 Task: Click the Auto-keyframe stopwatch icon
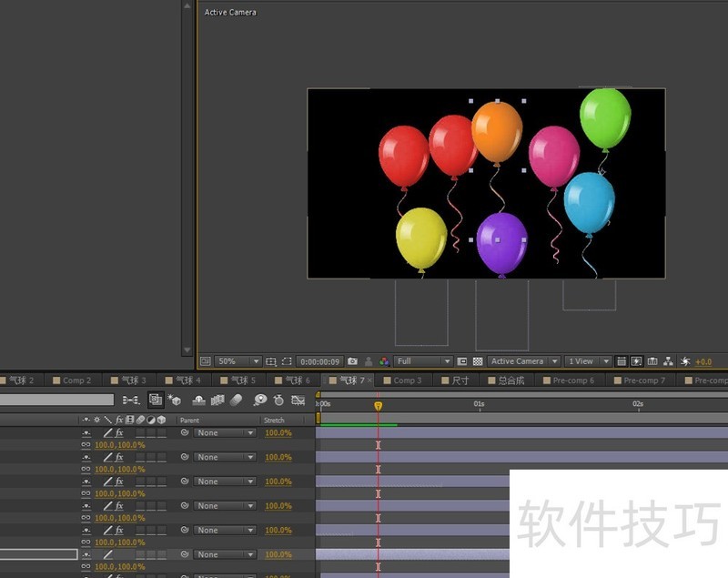coord(278,400)
